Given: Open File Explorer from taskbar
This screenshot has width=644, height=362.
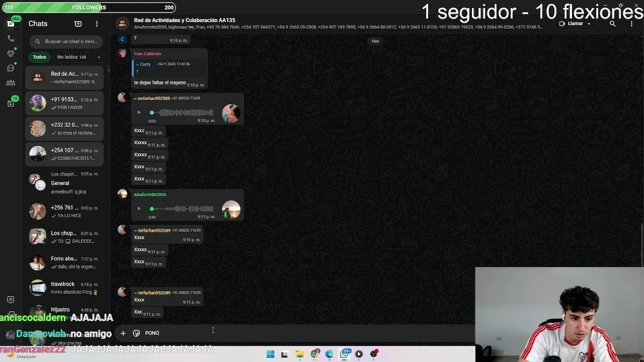Looking at the screenshot, I should click(299, 354).
